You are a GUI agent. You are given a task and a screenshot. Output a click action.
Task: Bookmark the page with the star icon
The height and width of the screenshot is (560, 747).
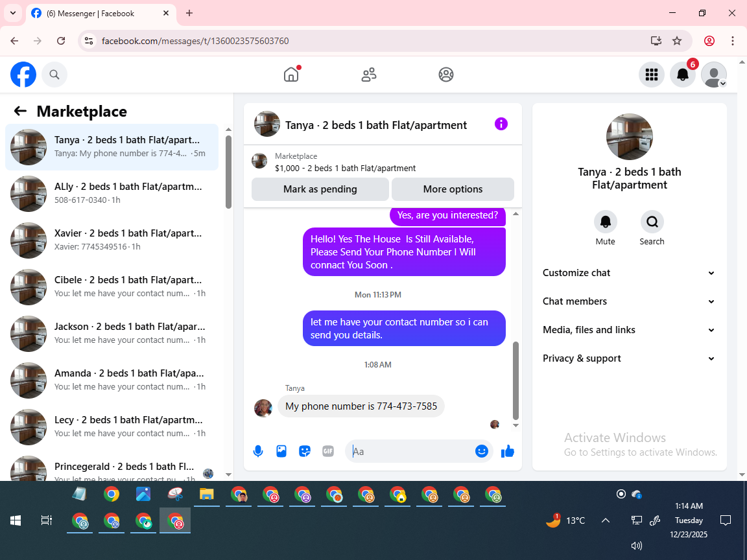(677, 41)
